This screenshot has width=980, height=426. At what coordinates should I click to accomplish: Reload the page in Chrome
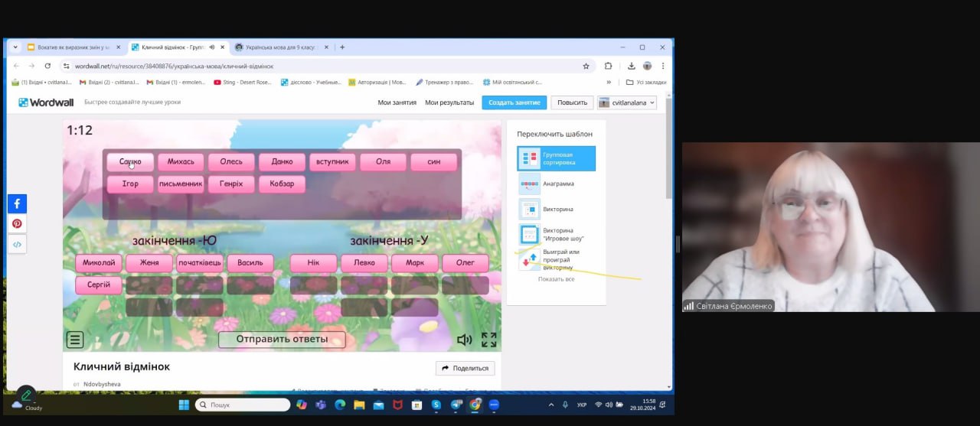47,66
